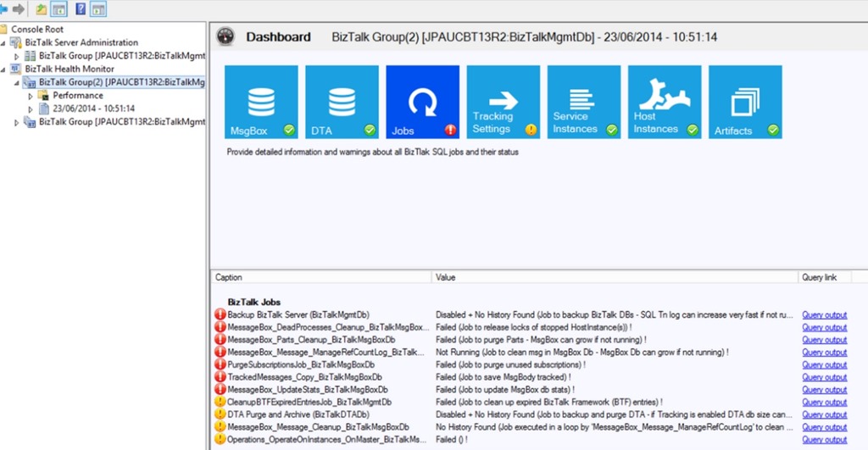Sort by the Value column header
The width and height of the screenshot is (868, 450).
point(615,277)
